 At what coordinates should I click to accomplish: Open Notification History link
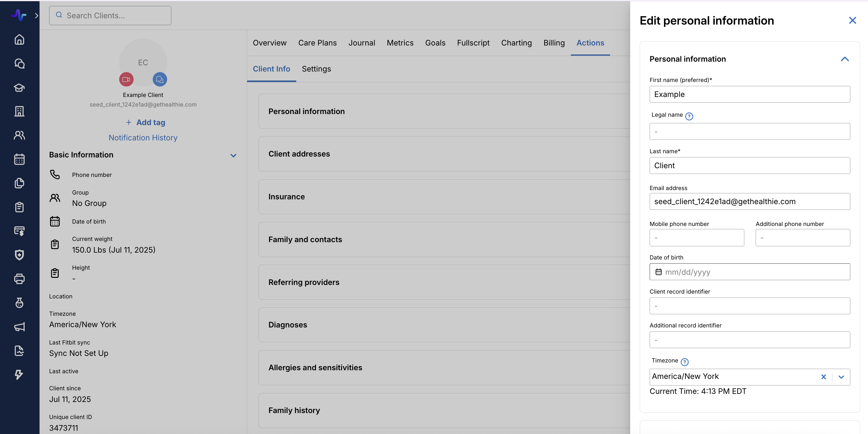pos(143,138)
